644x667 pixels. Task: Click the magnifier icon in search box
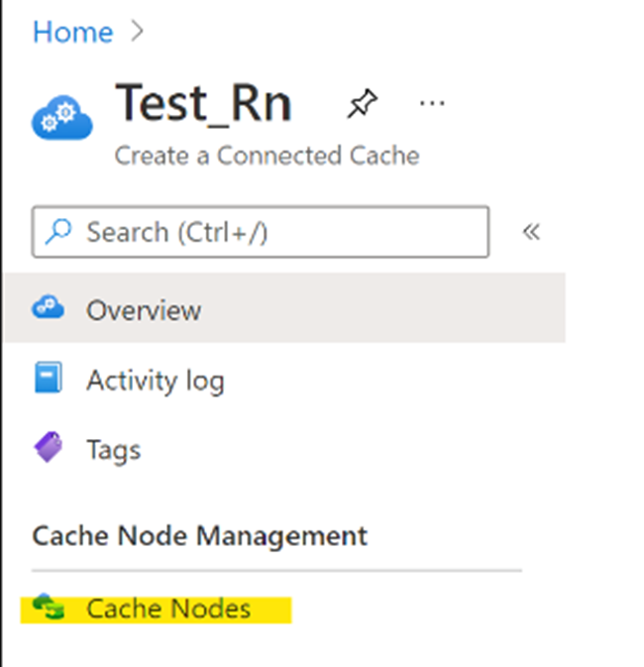(58, 231)
